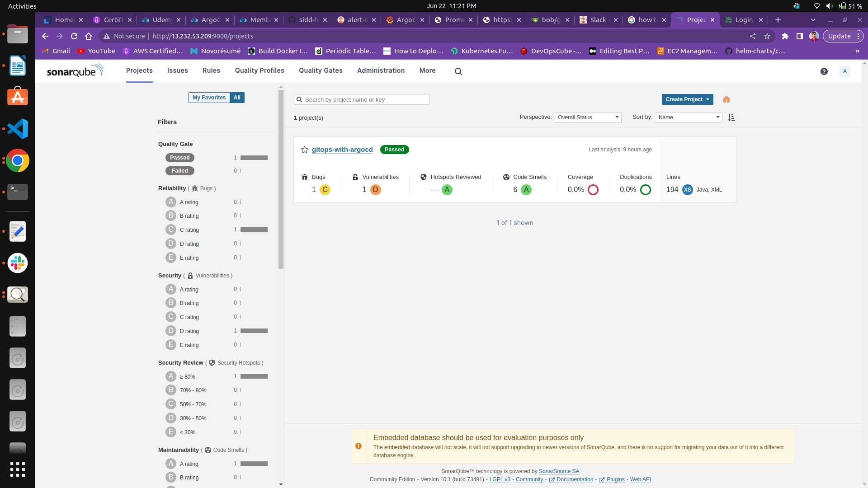Screen dimensions: 868x488
Task: Share this page via the share icon
Action: coord(753,36)
